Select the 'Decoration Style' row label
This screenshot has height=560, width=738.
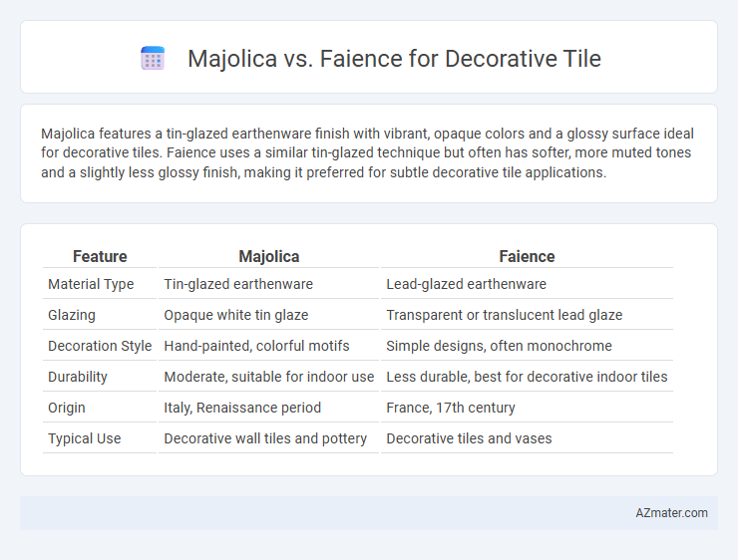(100, 346)
